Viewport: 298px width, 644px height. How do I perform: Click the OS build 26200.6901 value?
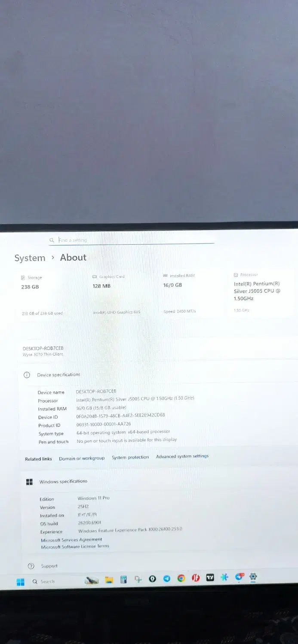click(89, 523)
